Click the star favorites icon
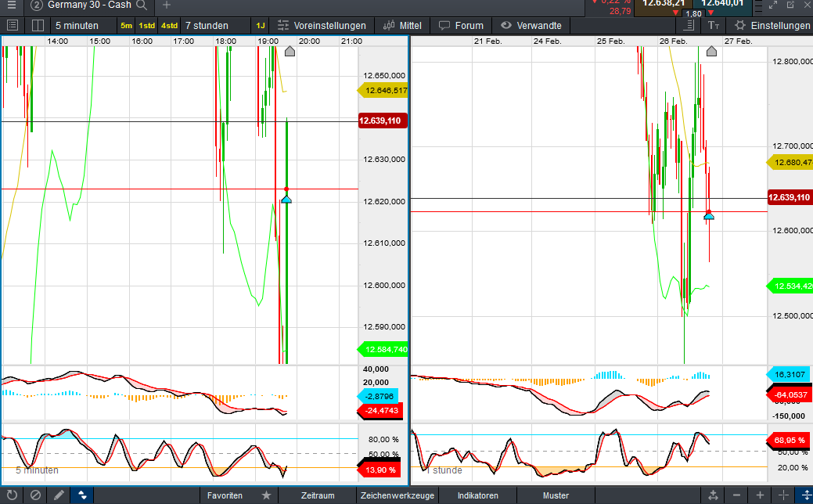 (x=266, y=495)
